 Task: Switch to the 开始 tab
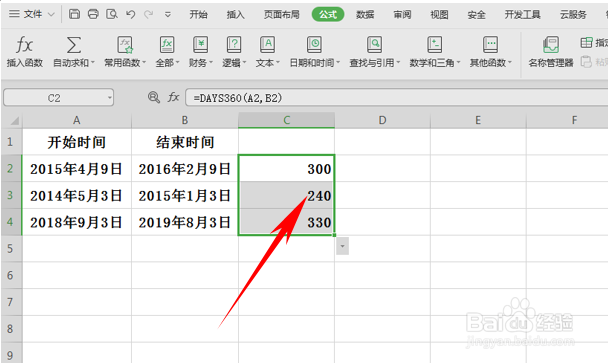(198, 15)
